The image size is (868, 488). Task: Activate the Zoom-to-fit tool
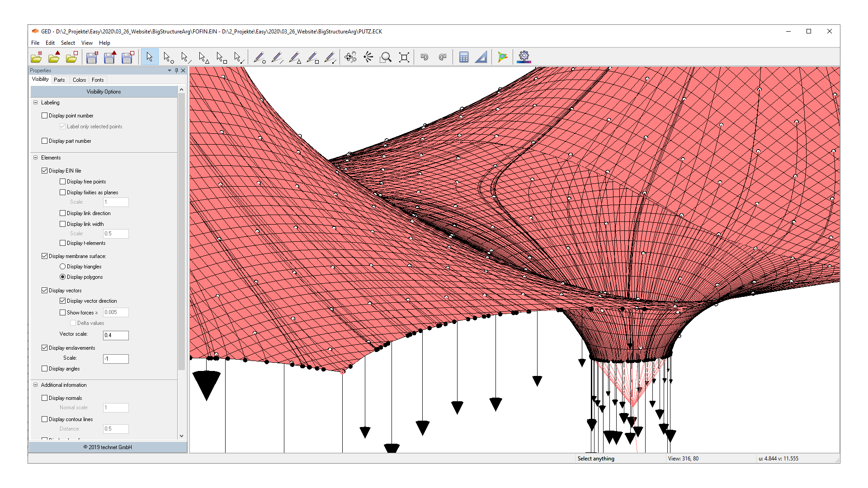click(404, 57)
